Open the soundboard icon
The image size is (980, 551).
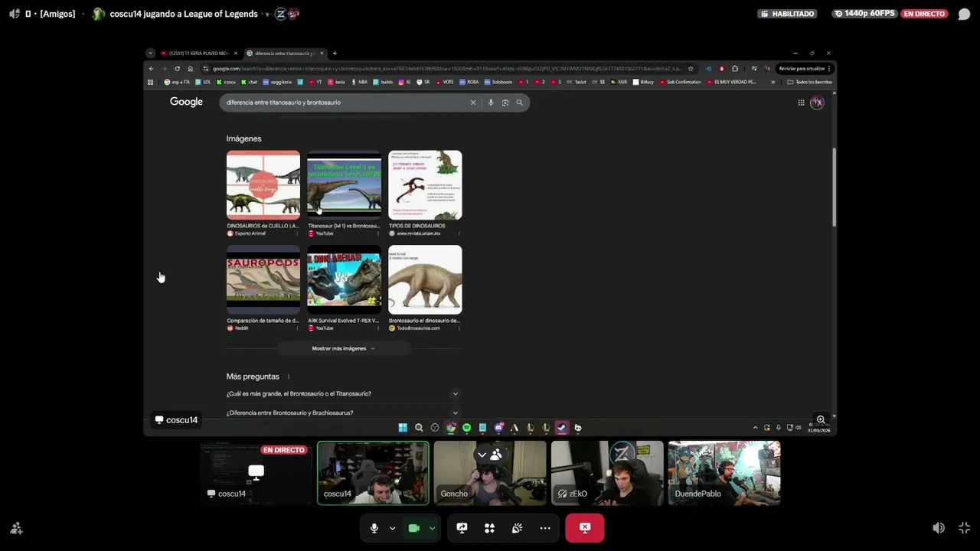517,528
